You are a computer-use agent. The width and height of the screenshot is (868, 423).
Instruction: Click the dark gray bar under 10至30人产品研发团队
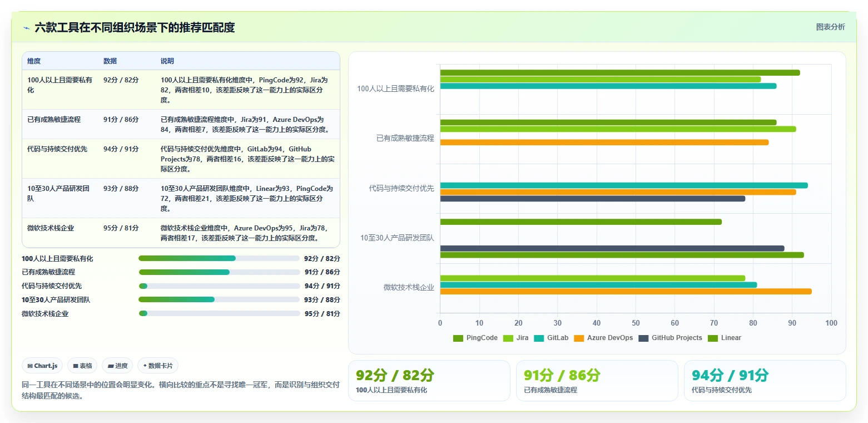coord(612,248)
